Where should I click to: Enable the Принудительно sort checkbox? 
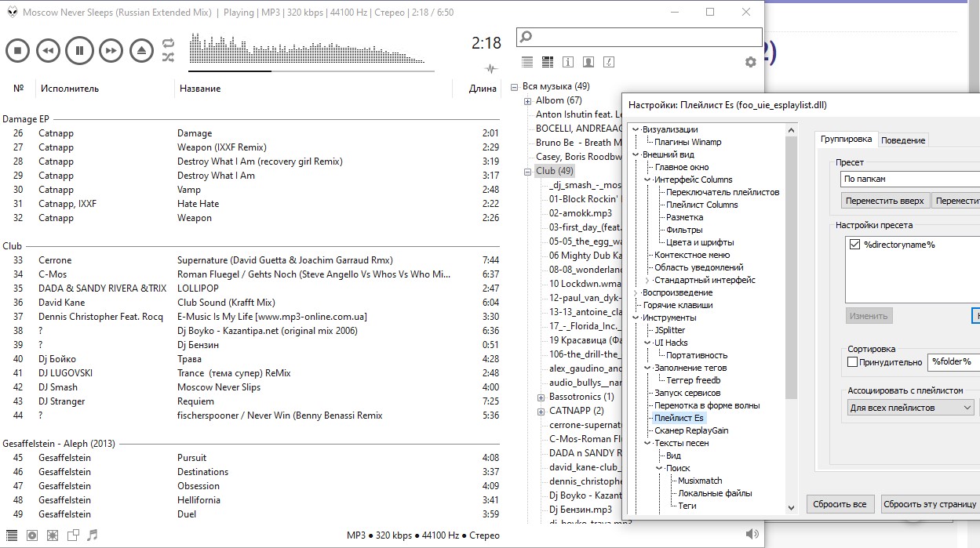pos(853,362)
